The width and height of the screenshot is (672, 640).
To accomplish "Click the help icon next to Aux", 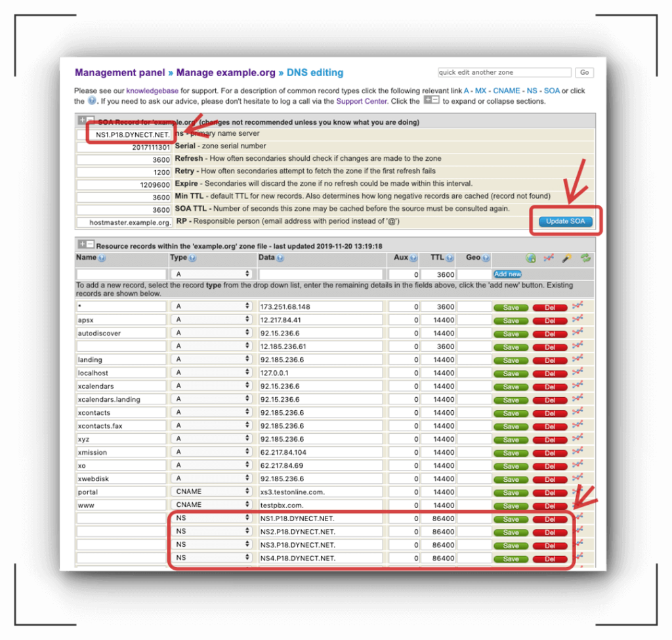I will pos(413,258).
